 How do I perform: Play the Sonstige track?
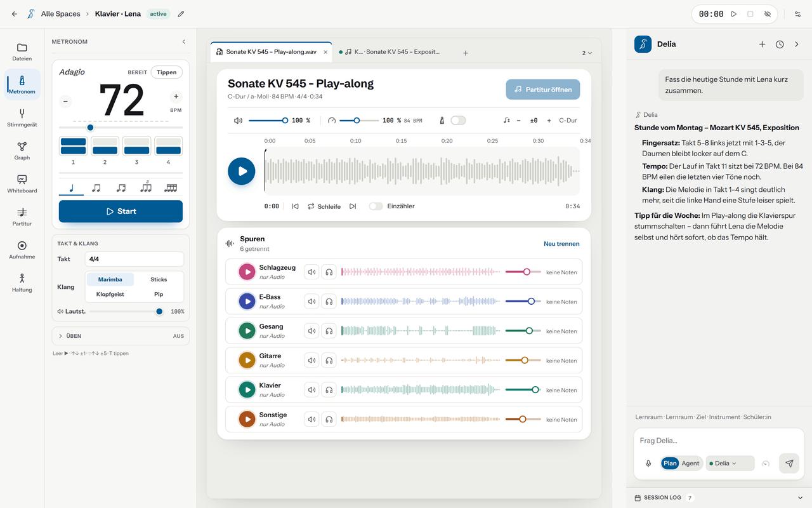(247, 419)
